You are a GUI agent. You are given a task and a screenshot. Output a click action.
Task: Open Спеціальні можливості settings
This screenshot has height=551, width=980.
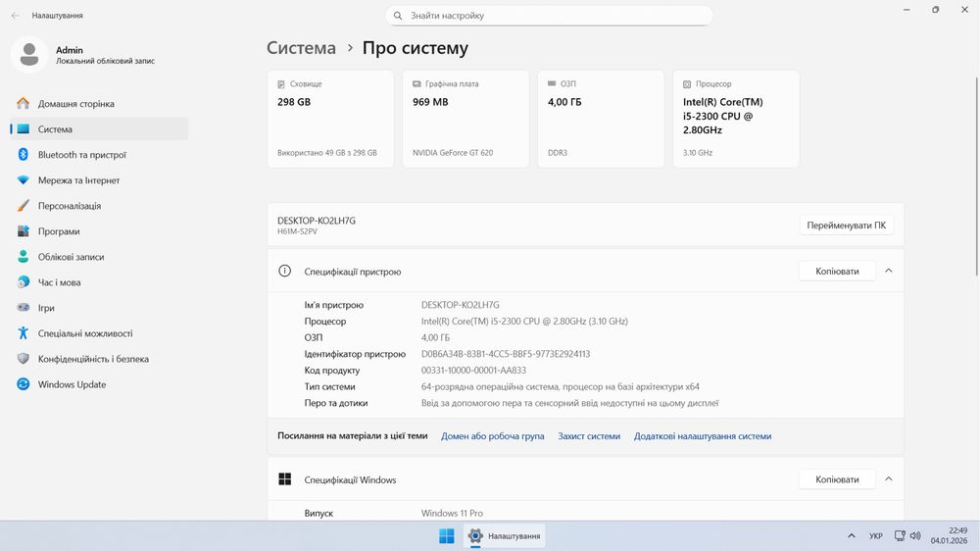[x=99, y=333]
